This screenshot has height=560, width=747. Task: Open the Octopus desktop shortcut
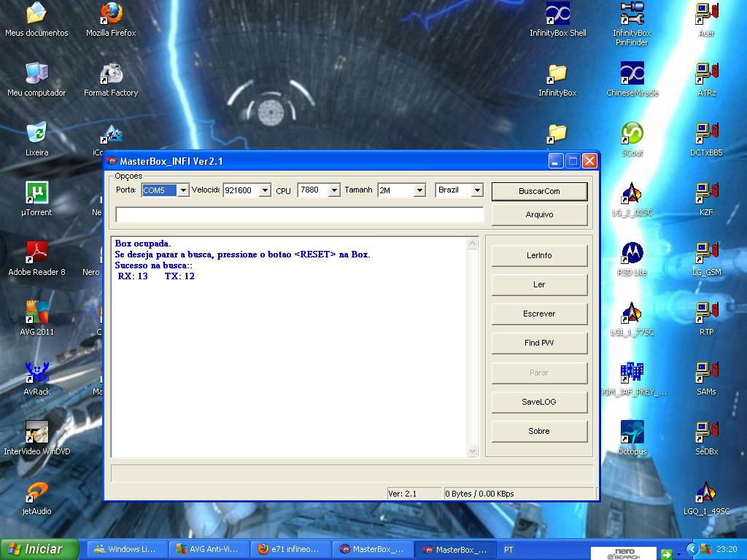(632, 433)
